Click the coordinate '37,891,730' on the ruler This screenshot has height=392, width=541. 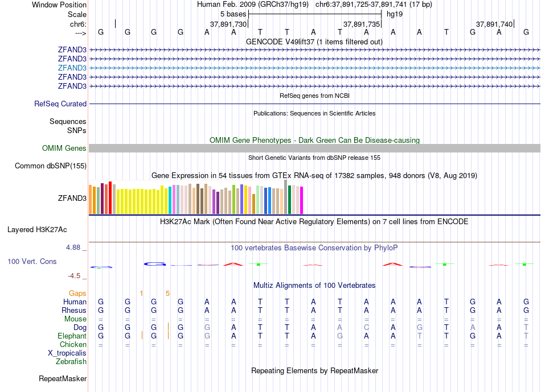[x=228, y=24]
